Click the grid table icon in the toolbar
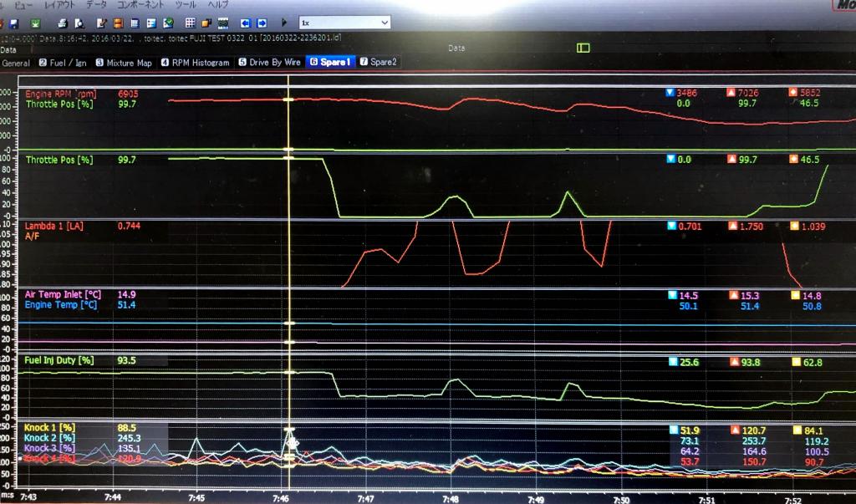The width and height of the screenshot is (856, 504). pos(191,23)
